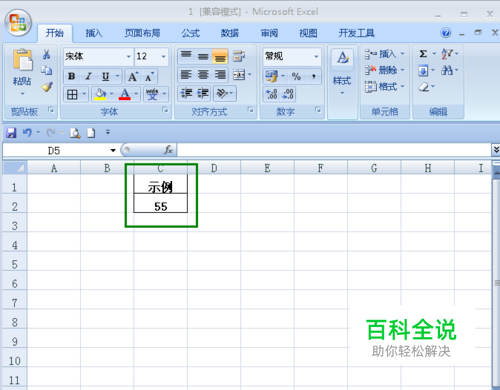The height and width of the screenshot is (390, 500).
Task: Save workbook from quick access toolbar
Action: [x=11, y=133]
